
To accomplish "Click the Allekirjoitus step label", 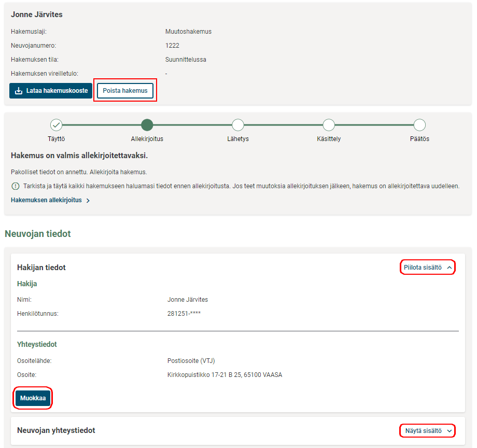I will point(147,139).
